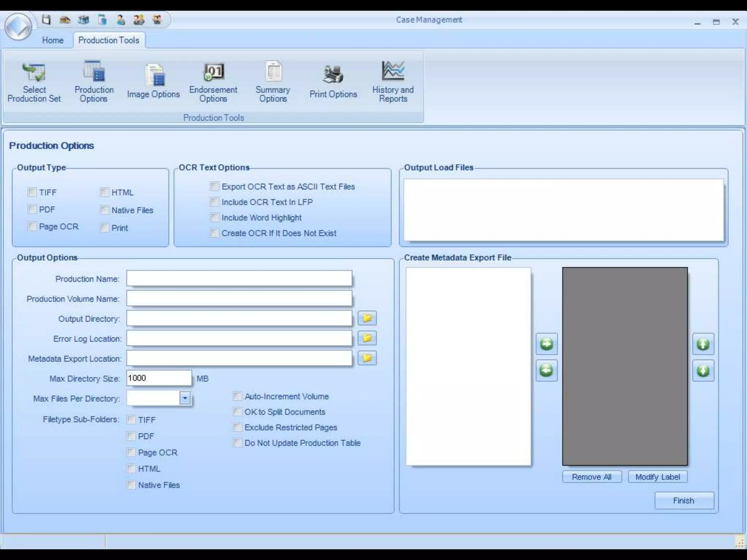Click the Finish button

684,501
